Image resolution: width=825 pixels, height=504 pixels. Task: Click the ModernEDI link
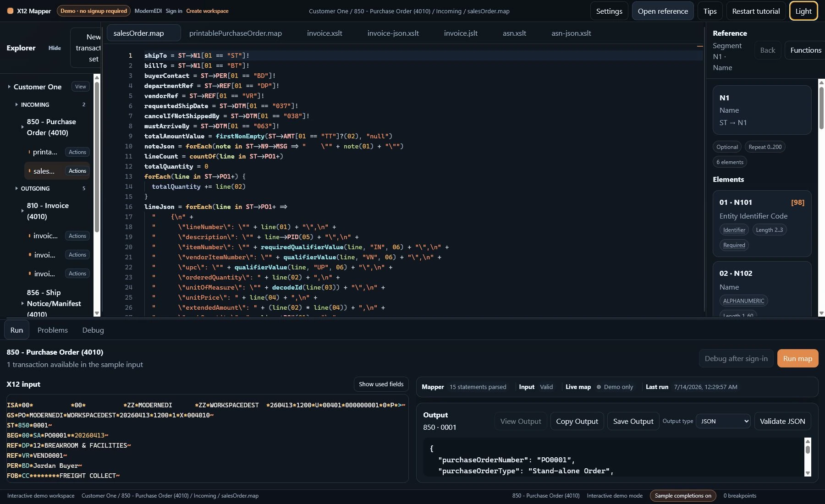[148, 11]
